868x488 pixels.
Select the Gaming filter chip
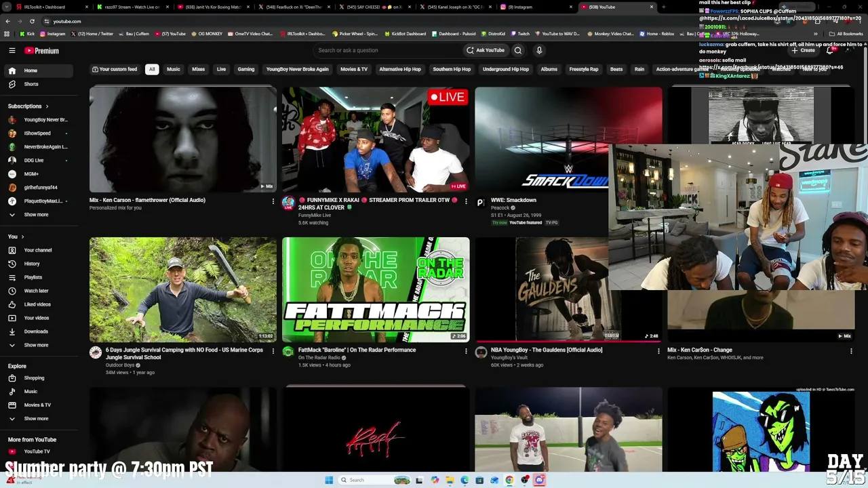[246, 69]
